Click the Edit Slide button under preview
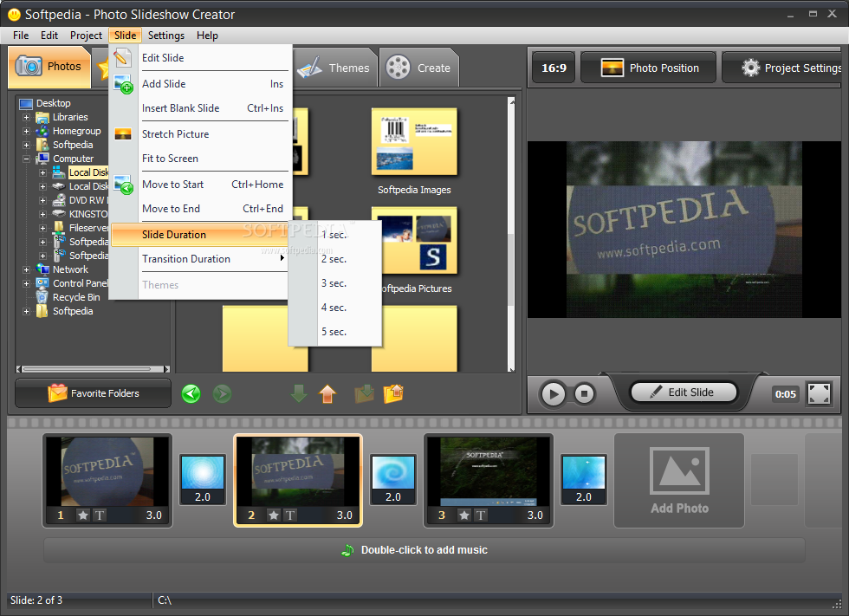This screenshot has width=849, height=616. coord(684,392)
